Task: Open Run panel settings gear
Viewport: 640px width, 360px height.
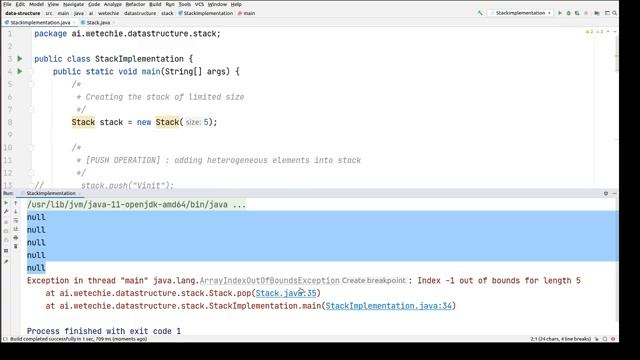Action: pos(606,193)
